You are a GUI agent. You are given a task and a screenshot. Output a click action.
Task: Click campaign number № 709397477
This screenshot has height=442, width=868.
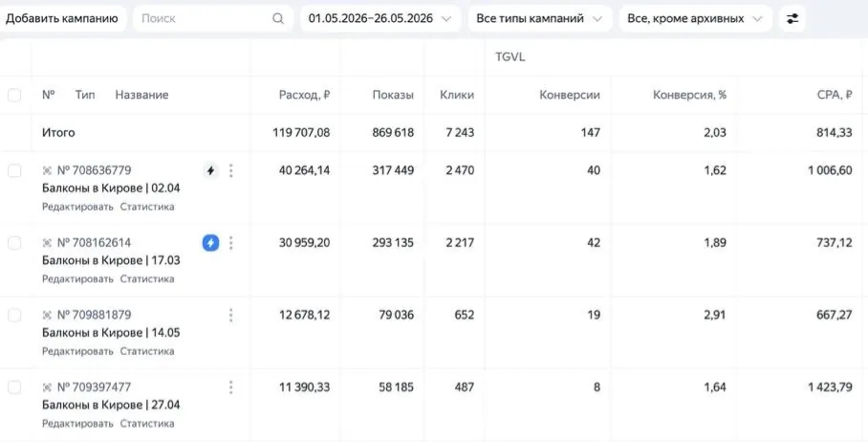click(x=94, y=387)
